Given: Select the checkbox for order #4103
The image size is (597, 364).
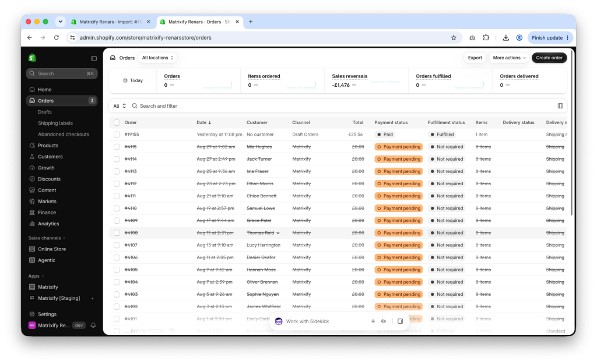Looking at the screenshot, I should pyautogui.click(x=117, y=294).
